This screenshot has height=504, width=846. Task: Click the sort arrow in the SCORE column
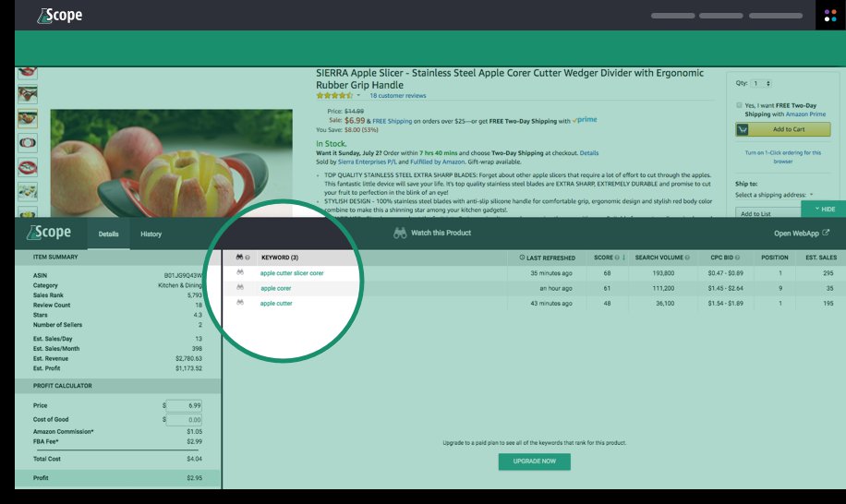(x=623, y=258)
